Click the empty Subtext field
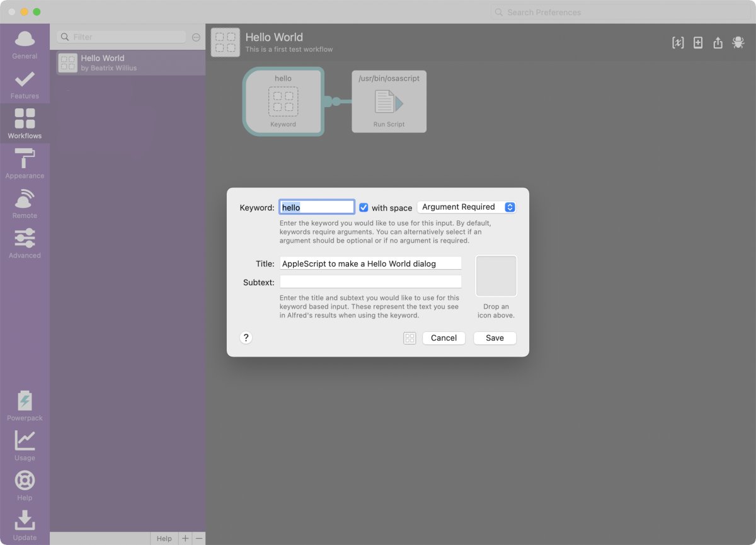 click(370, 282)
